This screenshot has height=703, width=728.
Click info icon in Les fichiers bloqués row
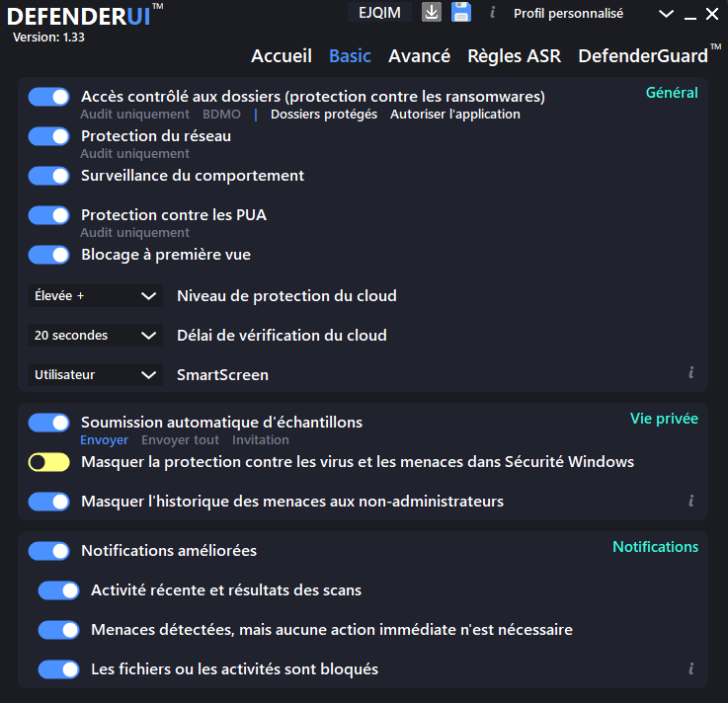pos(691,668)
